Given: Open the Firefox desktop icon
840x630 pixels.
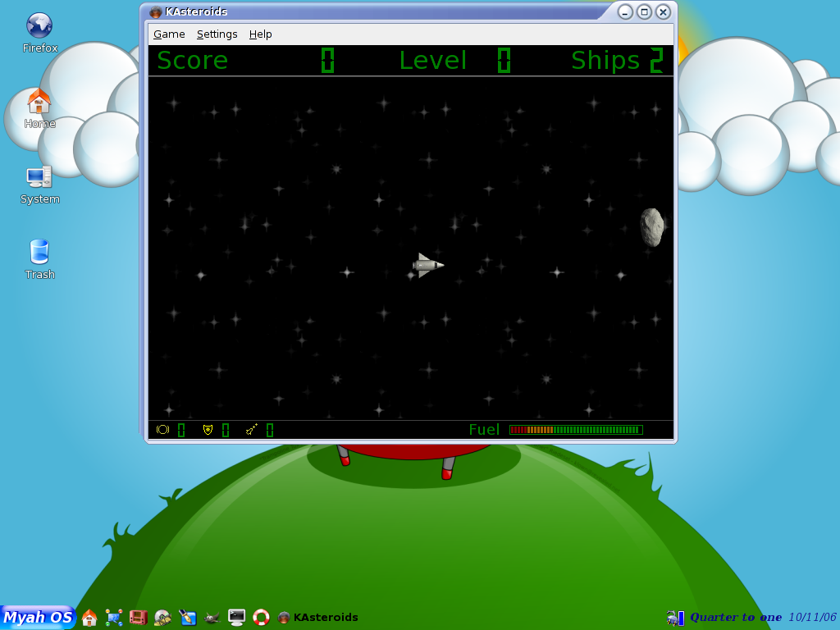Looking at the screenshot, I should click(x=39, y=33).
